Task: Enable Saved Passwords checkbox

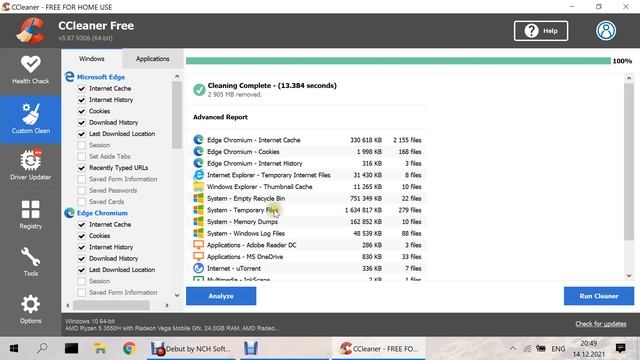Action: tap(82, 191)
